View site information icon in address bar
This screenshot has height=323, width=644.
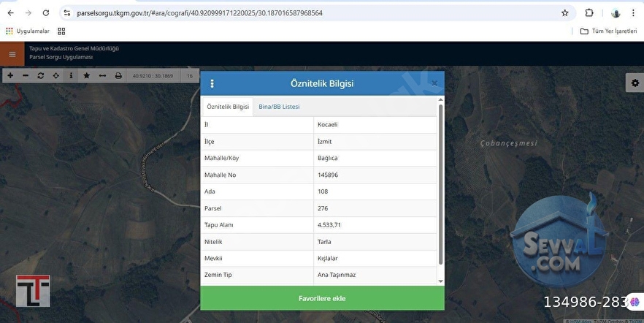pos(67,13)
